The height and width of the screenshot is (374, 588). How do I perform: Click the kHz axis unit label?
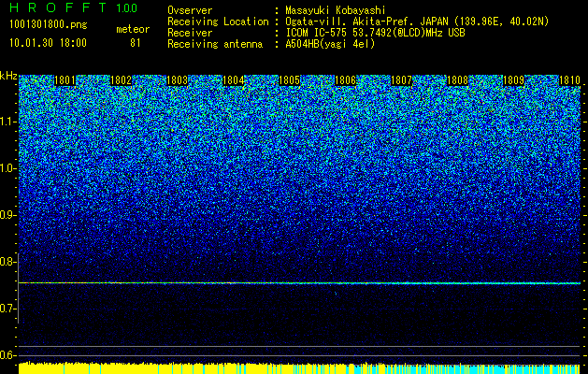[x=8, y=76]
